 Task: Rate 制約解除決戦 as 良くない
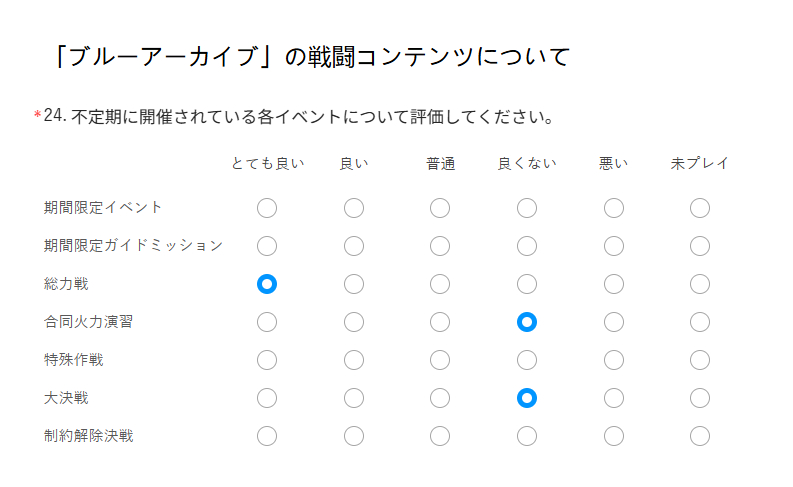[527, 436]
